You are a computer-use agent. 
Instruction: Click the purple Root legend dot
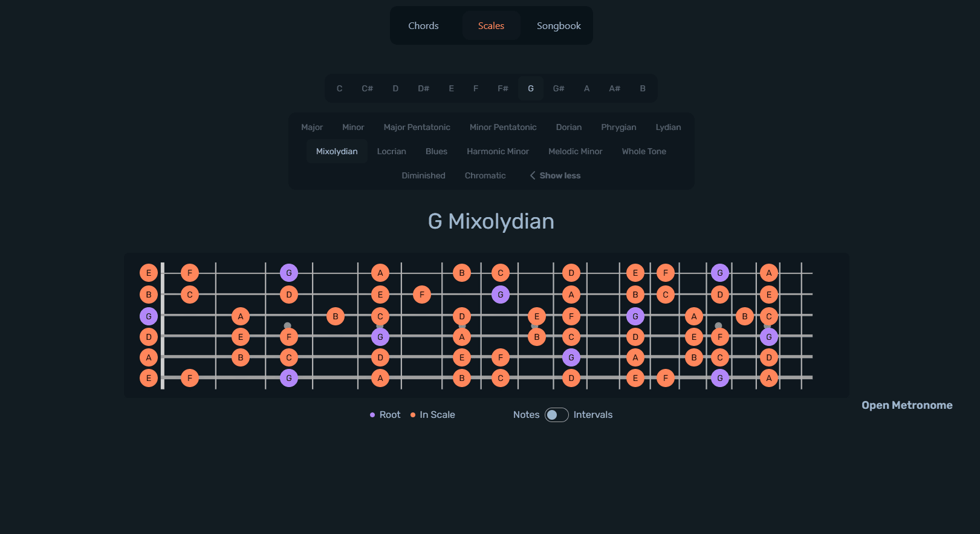[372, 415]
